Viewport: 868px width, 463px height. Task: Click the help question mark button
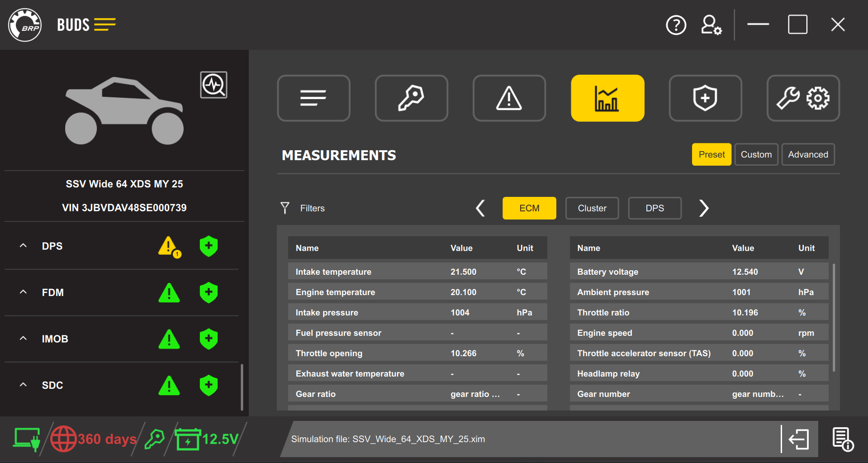point(676,25)
